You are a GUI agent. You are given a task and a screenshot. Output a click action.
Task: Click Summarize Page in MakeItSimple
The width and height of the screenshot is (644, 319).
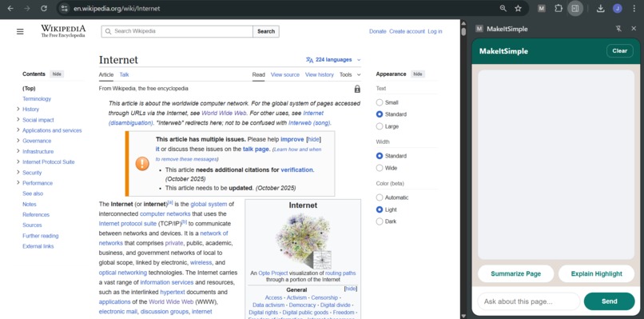[x=516, y=273]
